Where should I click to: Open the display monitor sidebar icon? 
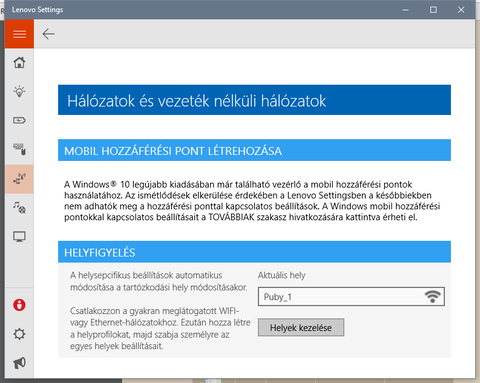pyautogui.click(x=19, y=236)
